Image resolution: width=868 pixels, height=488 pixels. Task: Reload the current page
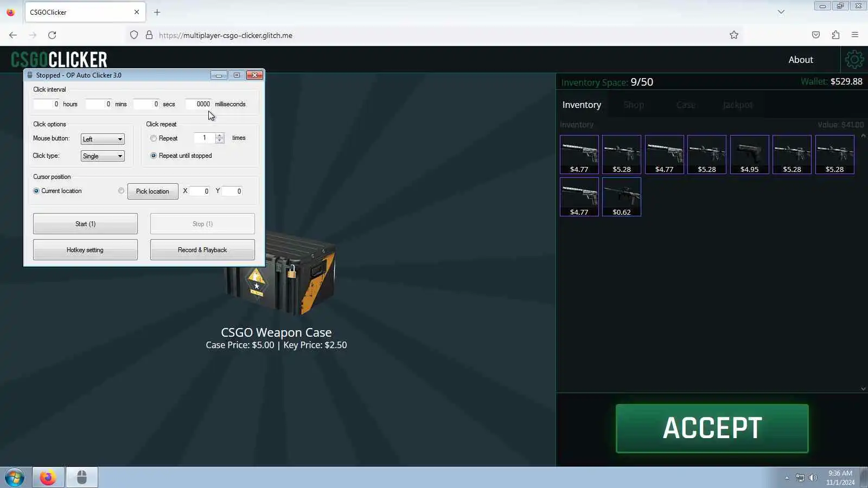coord(52,35)
